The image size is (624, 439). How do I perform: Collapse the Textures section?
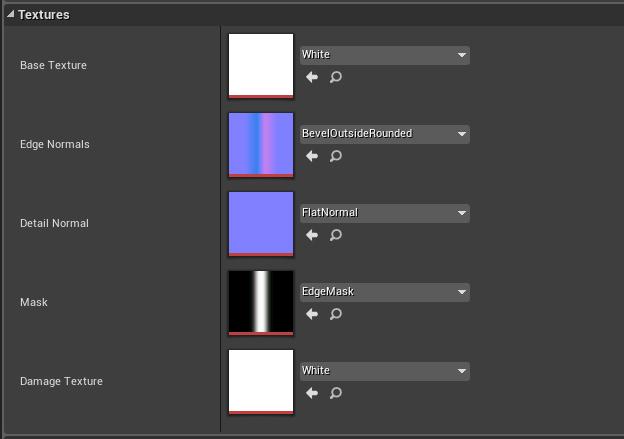tap(11, 15)
